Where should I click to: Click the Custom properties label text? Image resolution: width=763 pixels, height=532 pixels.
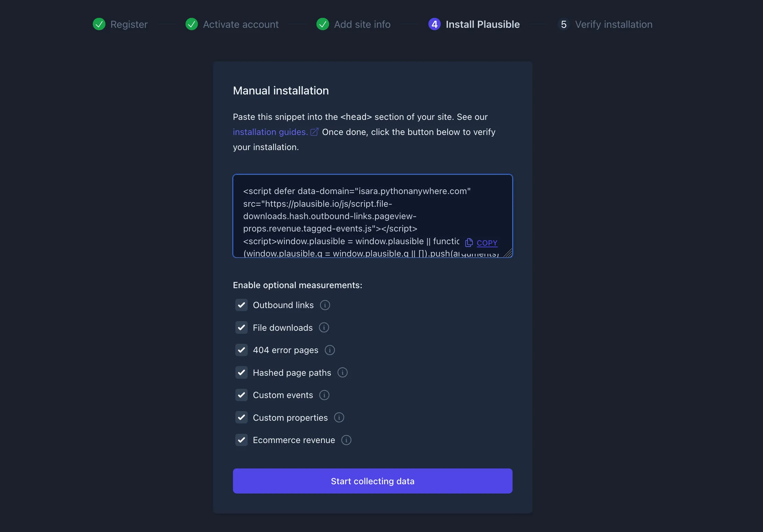click(290, 418)
